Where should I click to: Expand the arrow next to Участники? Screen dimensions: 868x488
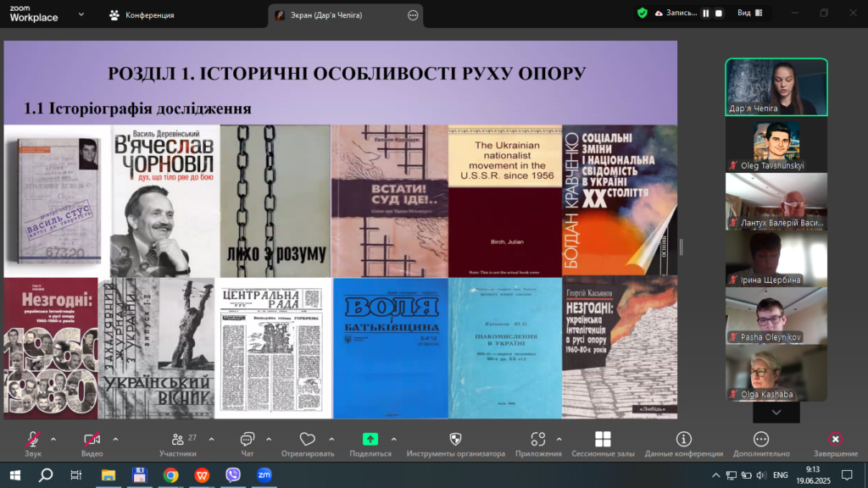[211, 440]
